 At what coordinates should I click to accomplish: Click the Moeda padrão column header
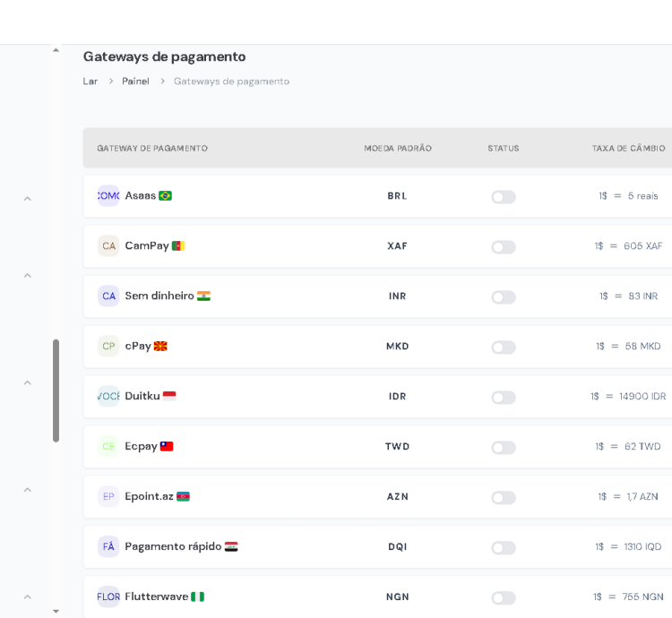tap(398, 148)
